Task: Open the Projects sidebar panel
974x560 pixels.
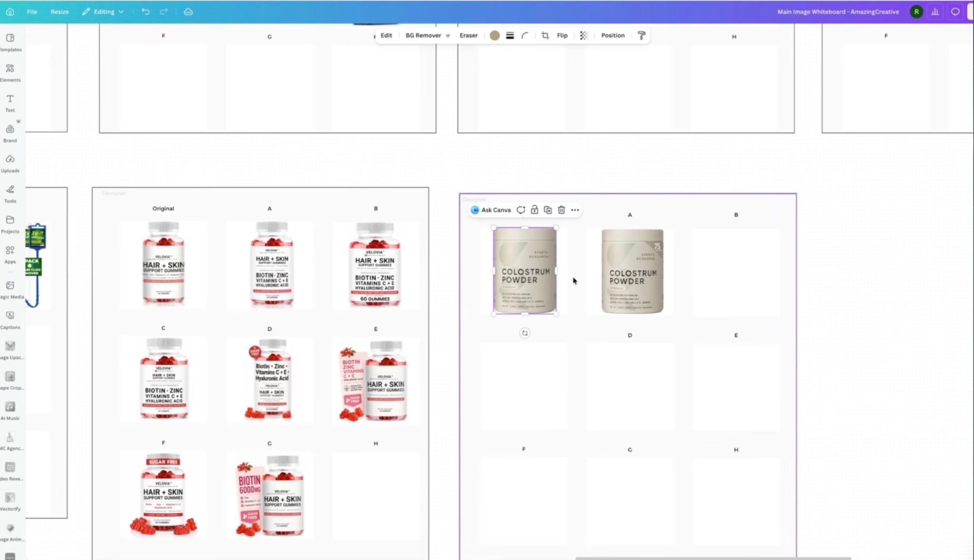Action: point(10,224)
